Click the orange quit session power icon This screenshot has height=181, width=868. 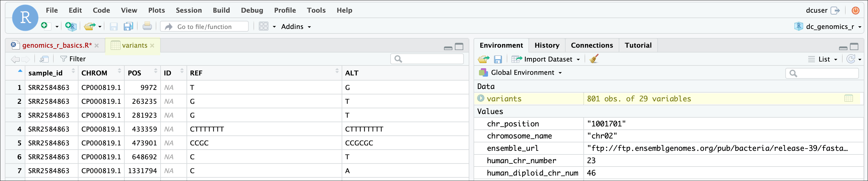tap(855, 11)
